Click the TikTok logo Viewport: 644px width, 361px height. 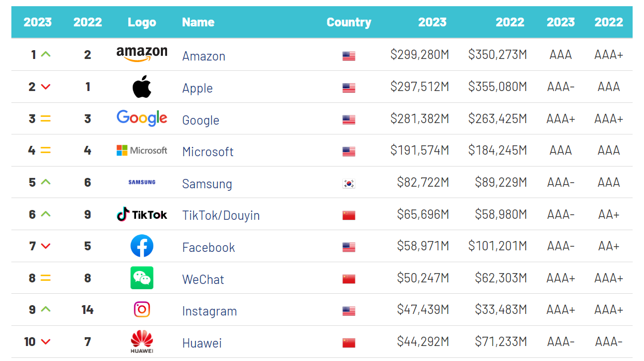point(142,214)
